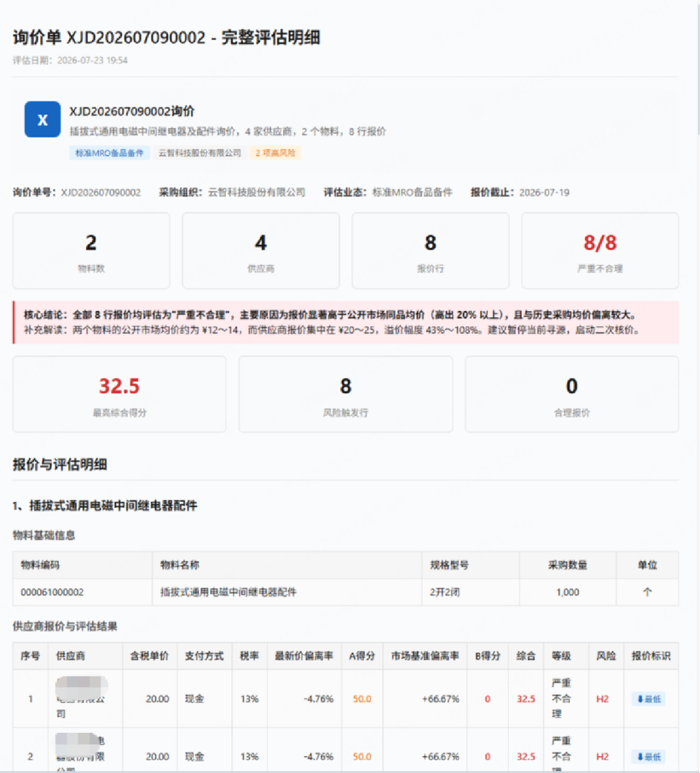Open the 供应商 count card
The image size is (700, 773).
click(x=261, y=250)
